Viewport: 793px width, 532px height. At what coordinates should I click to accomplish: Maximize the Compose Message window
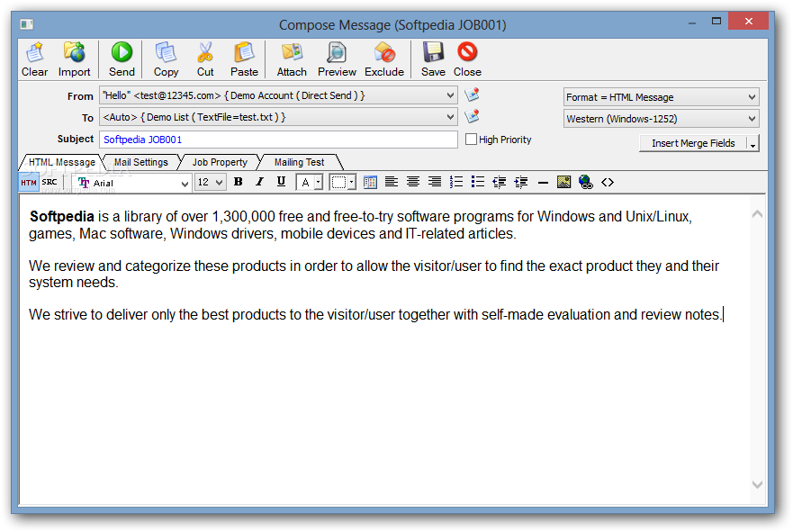(716, 22)
